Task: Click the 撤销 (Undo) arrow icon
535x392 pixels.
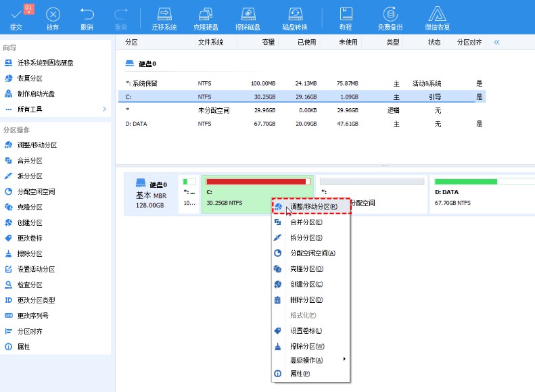Action: pos(87,14)
